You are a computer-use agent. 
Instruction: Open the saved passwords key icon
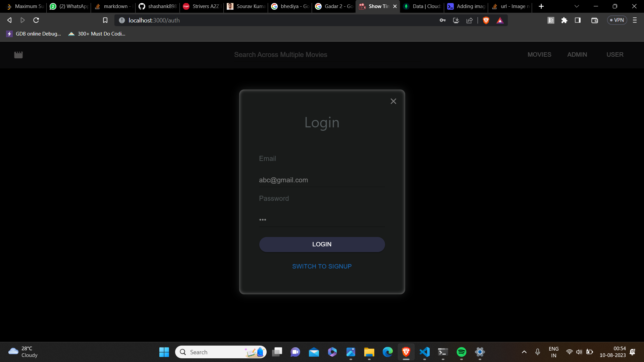tap(443, 20)
